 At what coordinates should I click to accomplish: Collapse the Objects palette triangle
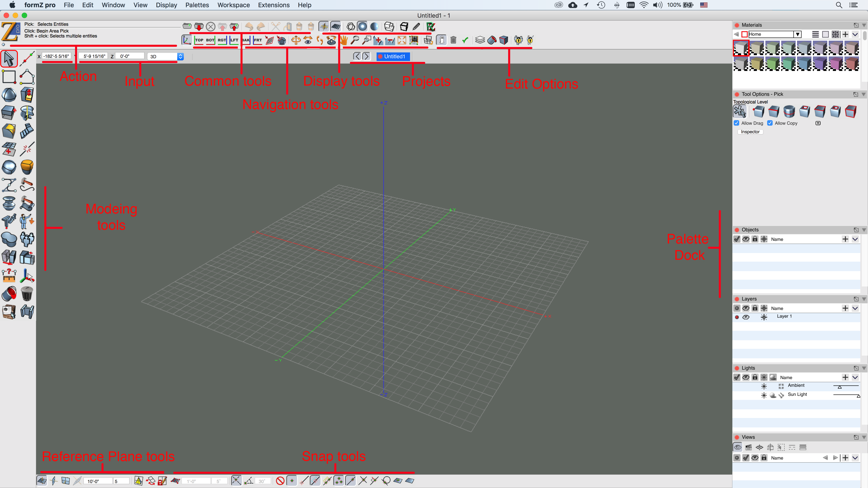tap(864, 230)
